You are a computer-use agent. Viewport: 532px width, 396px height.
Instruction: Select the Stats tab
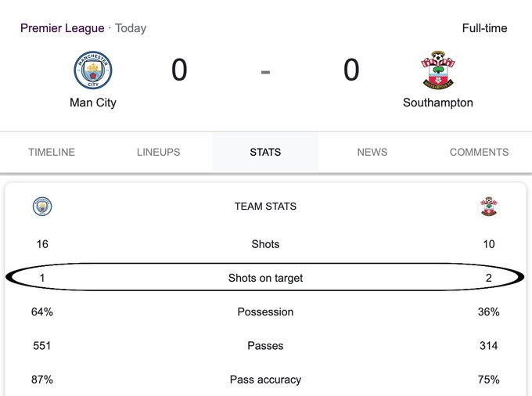pyautogui.click(x=265, y=152)
